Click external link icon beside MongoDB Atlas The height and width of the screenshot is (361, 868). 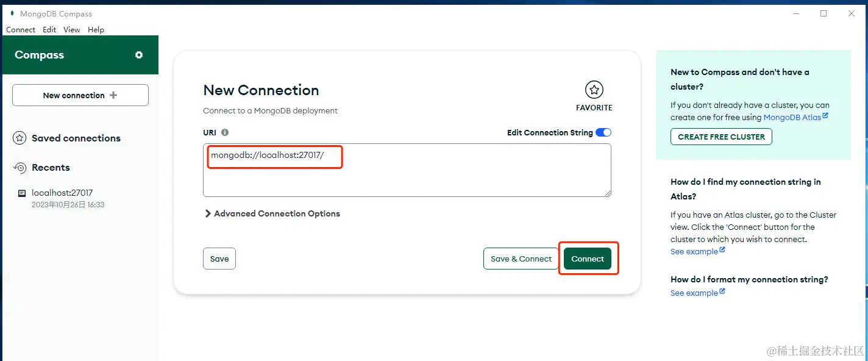(x=825, y=115)
